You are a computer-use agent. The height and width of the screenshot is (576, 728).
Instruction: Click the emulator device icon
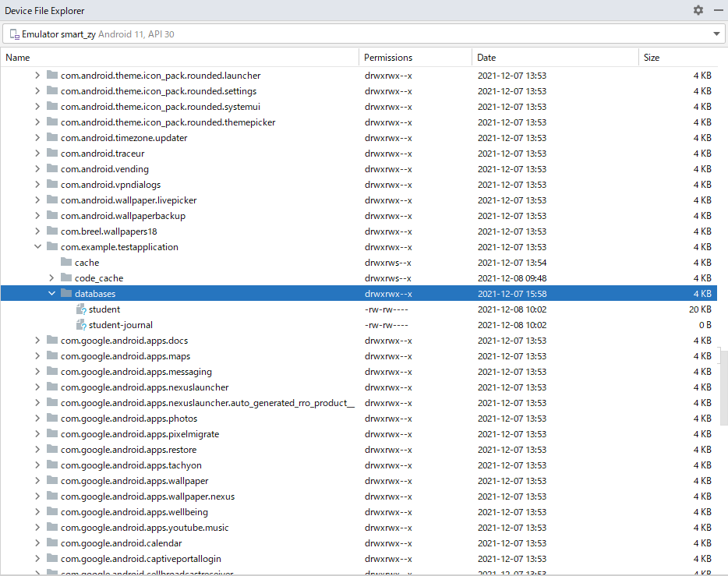coord(15,34)
